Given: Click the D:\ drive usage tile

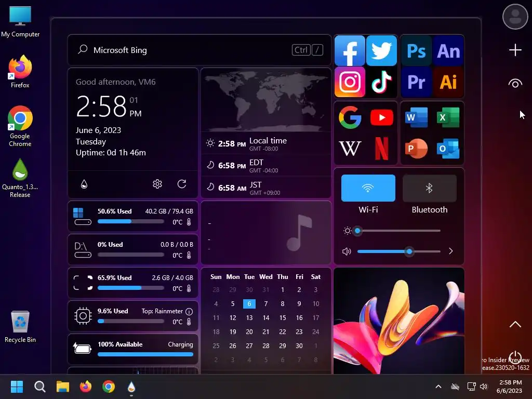Looking at the screenshot, I should (133, 249).
